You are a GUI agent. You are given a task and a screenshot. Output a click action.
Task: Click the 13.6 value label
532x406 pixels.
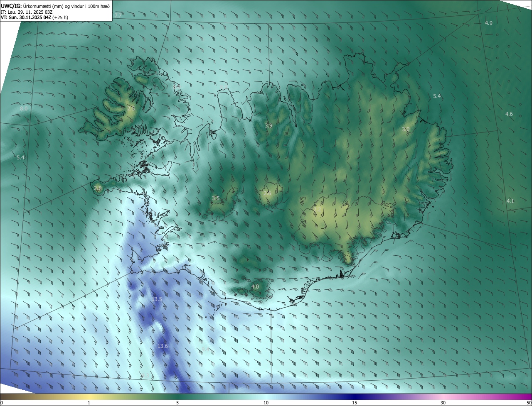pyautogui.click(x=163, y=346)
